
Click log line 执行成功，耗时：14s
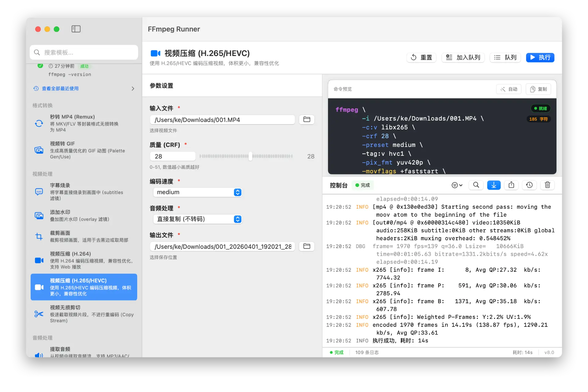click(x=400, y=341)
